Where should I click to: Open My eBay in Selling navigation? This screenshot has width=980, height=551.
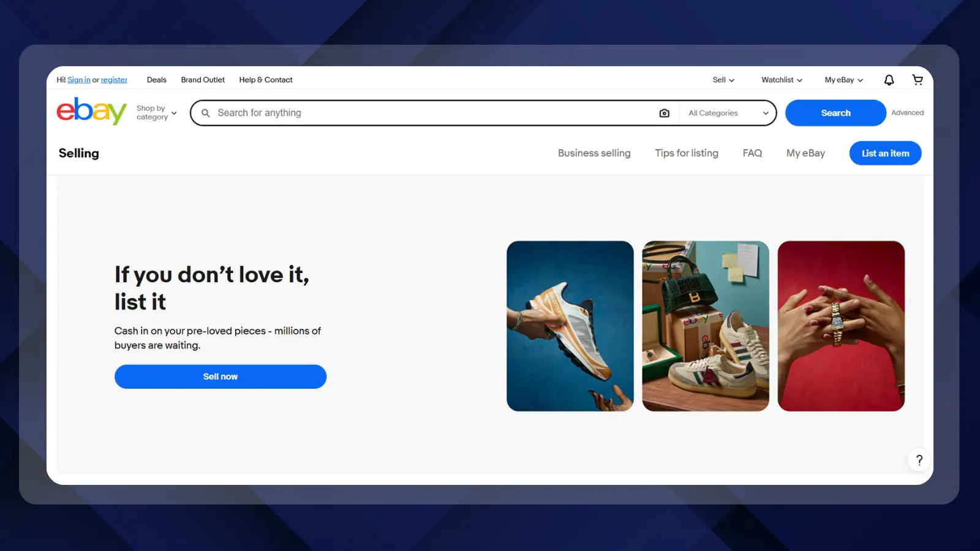click(x=805, y=153)
